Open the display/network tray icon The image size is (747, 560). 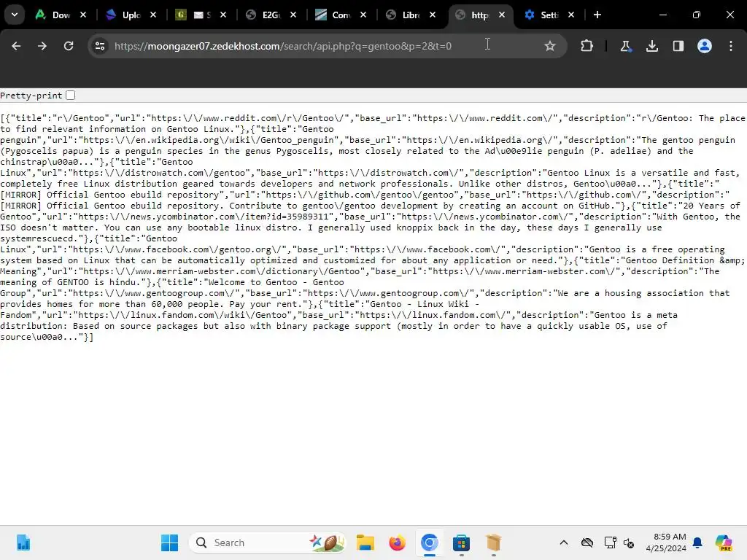click(x=610, y=542)
